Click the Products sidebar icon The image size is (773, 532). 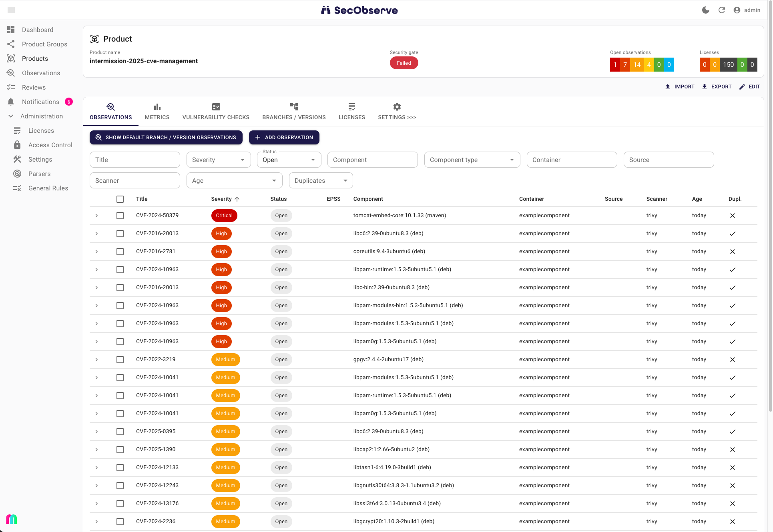pos(11,58)
